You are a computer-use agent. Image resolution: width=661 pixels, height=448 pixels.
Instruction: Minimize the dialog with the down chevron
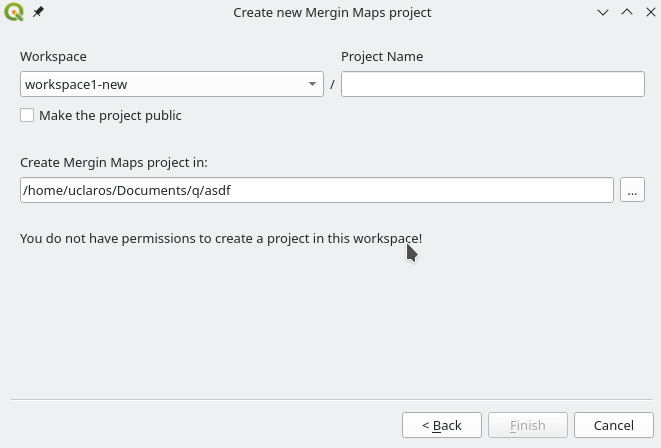click(603, 12)
